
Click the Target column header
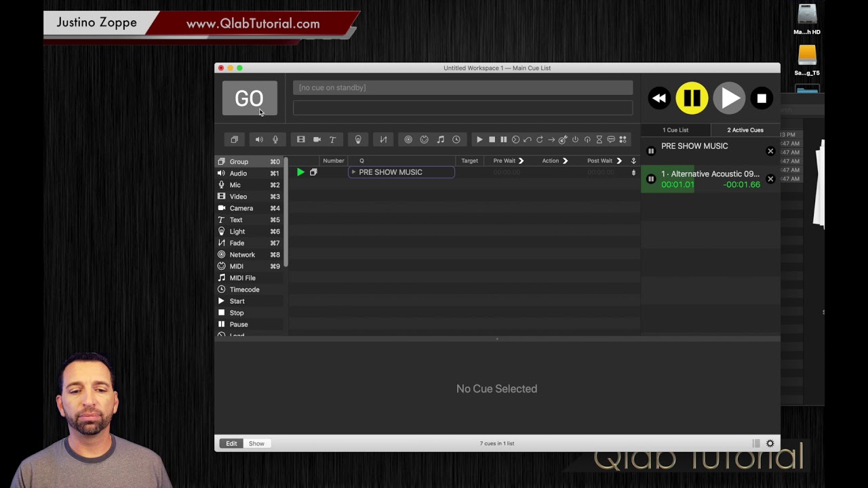(x=469, y=161)
